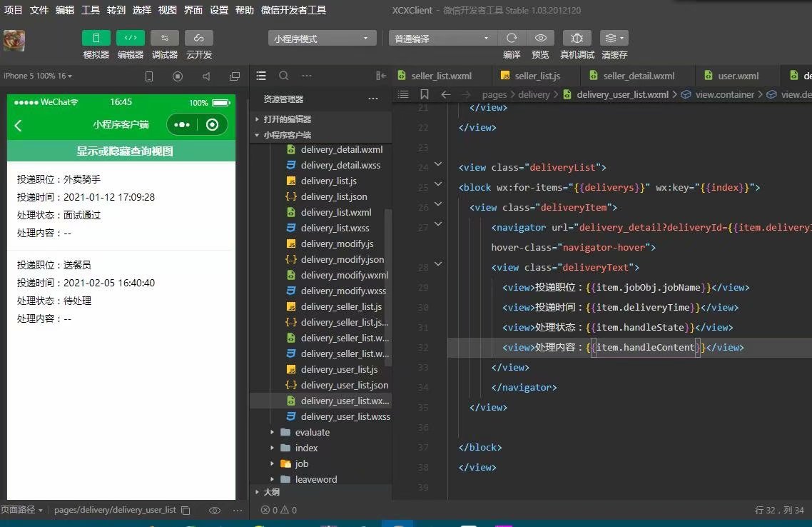812x527 pixels.
Task: Click the editor bookmark icon
Action: [x=424, y=94]
